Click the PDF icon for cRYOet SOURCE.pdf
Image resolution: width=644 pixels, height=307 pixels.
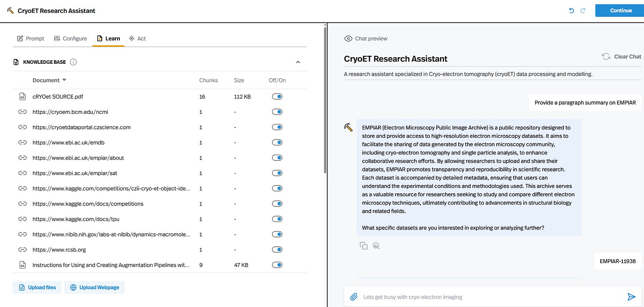[23, 97]
